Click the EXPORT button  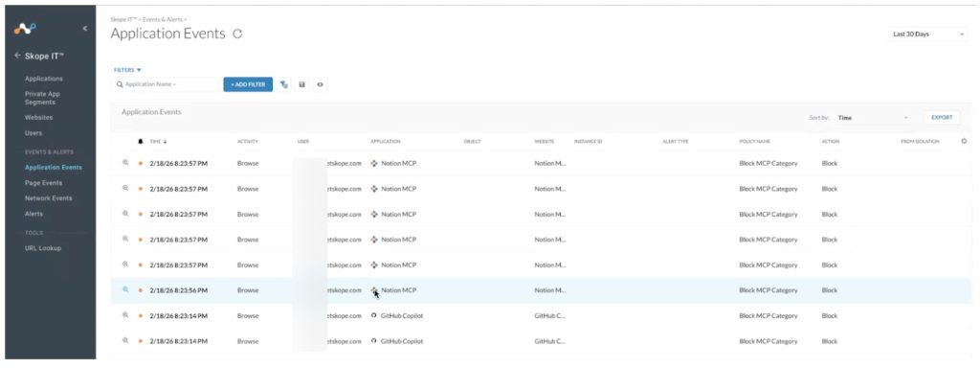pyautogui.click(x=942, y=118)
